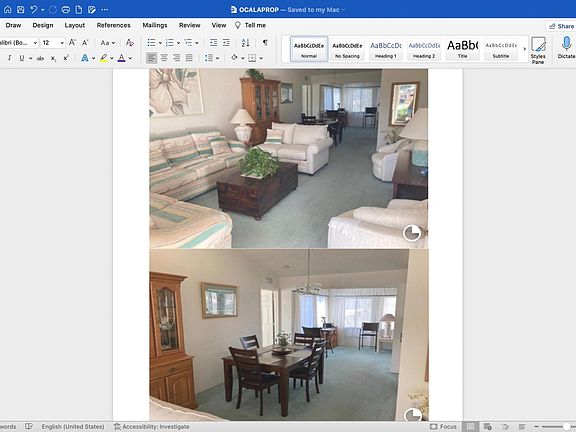Click the yellow text highlight color button
Viewport: 576px width, 432px height.
pyautogui.click(x=104, y=58)
